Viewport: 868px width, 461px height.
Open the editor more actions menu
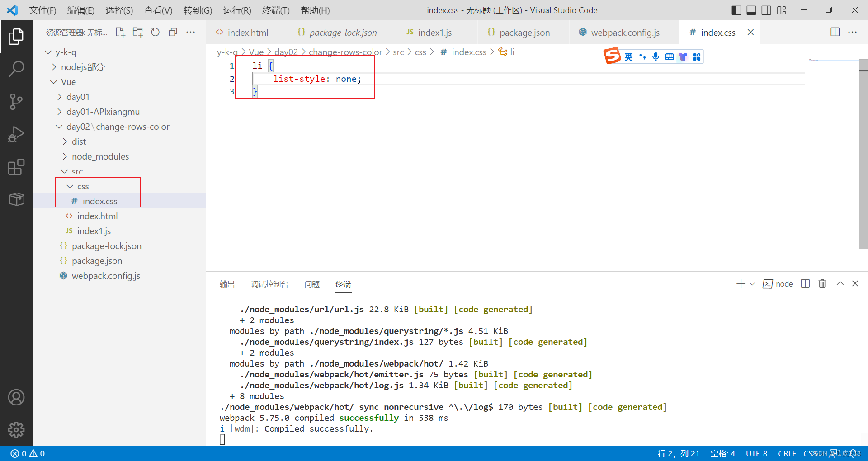[x=853, y=32]
